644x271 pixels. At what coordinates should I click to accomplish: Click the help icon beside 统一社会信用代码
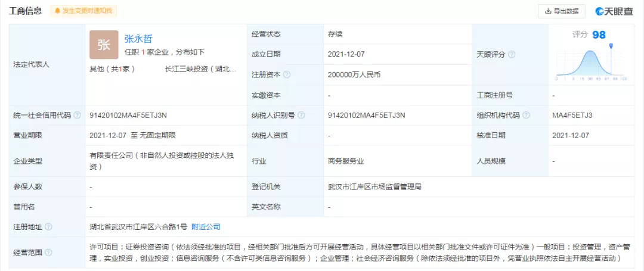(x=78, y=116)
